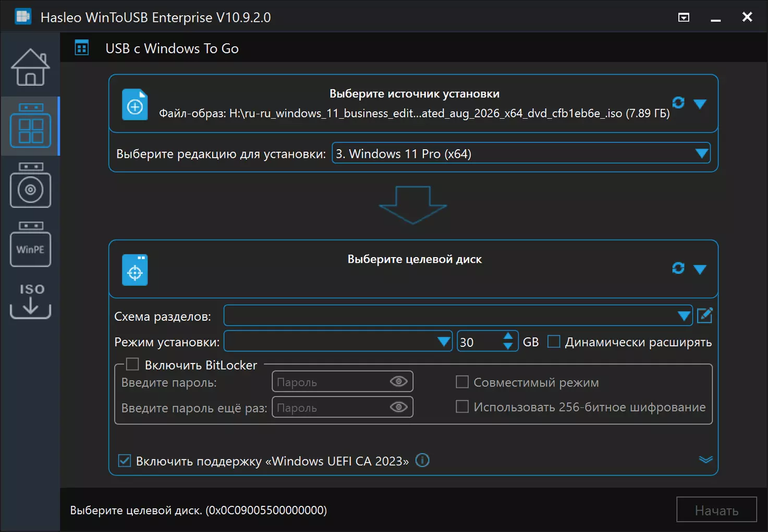Click the status message about target disk
The image size is (768, 532).
(x=199, y=510)
